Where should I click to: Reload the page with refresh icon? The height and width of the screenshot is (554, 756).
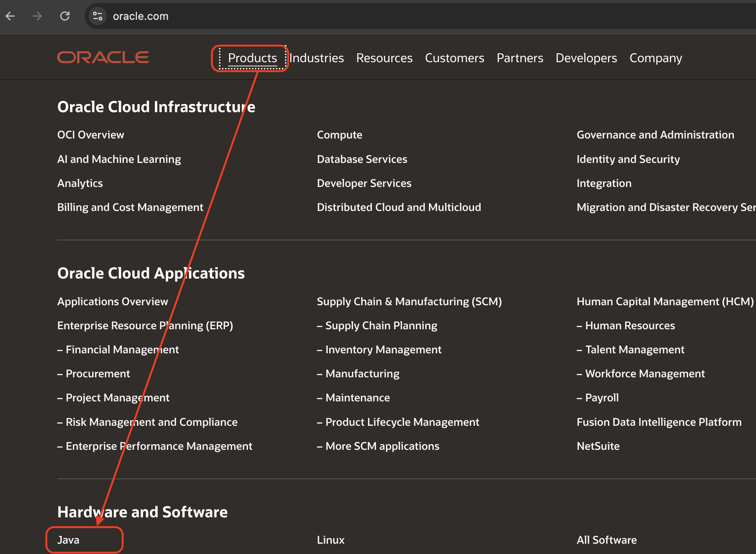point(65,16)
